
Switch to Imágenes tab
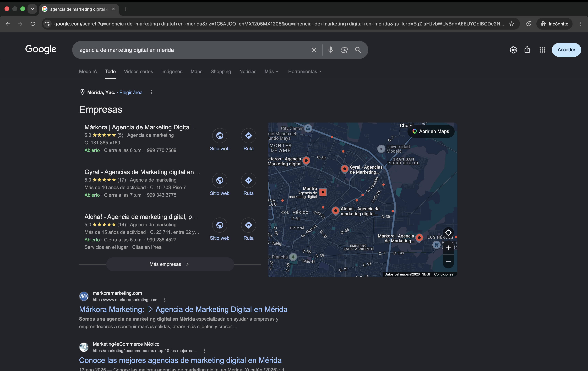click(172, 72)
